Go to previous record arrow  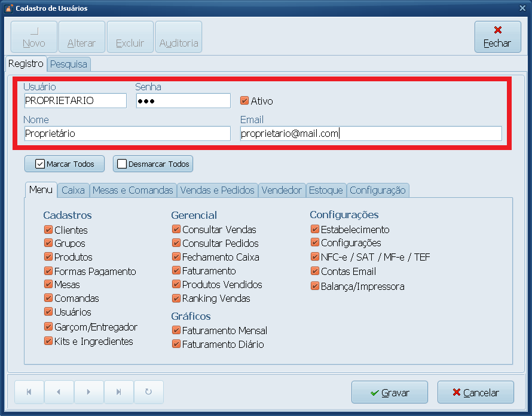pyautogui.click(x=59, y=392)
